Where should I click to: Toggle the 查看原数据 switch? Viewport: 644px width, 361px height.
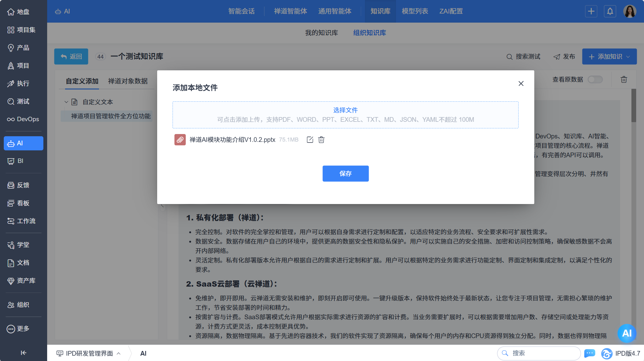coord(595,79)
